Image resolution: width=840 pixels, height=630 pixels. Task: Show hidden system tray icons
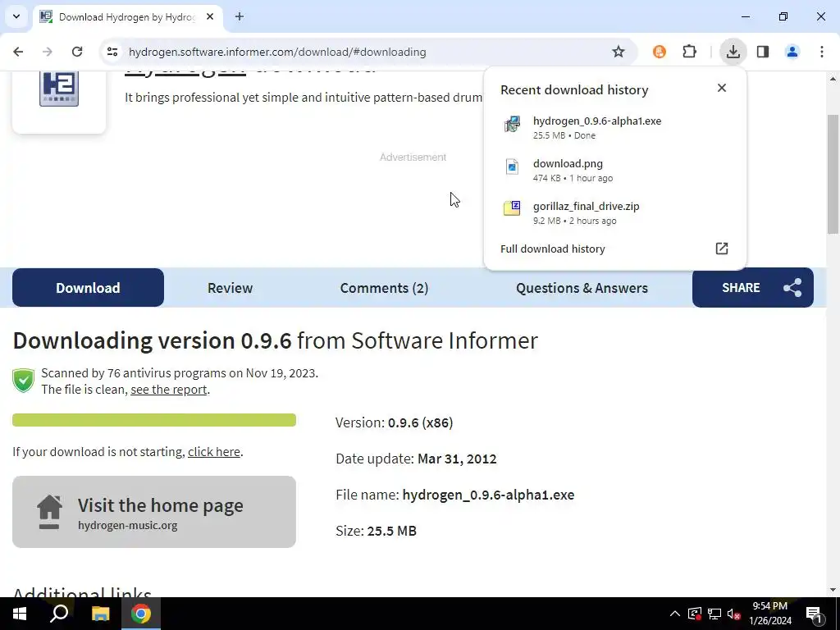pyautogui.click(x=675, y=614)
